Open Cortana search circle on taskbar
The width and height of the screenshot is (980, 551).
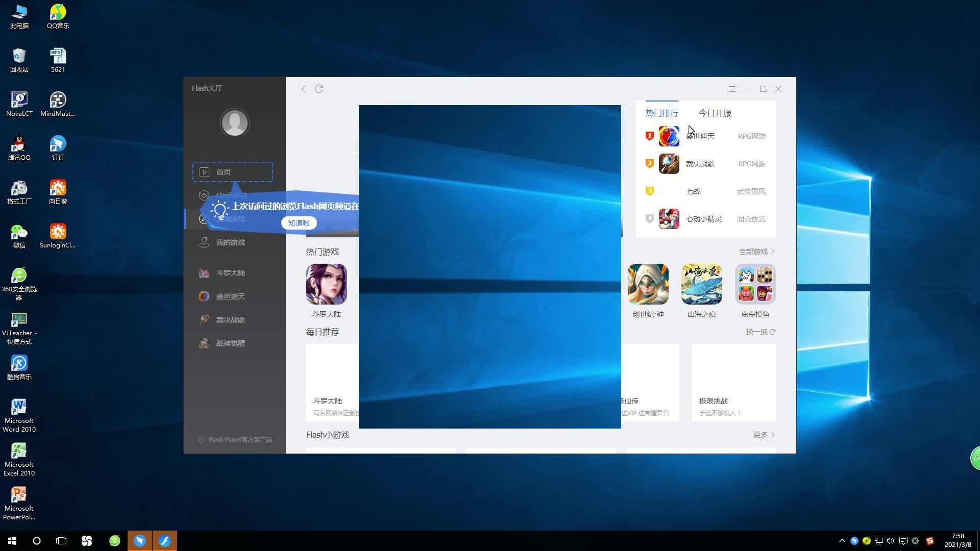[37, 541]
